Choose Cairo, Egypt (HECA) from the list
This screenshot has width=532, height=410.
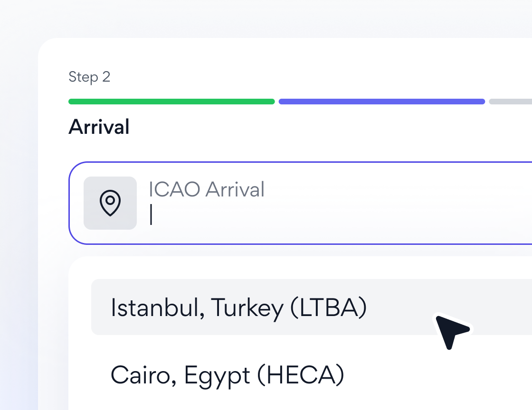coord(227,375)
